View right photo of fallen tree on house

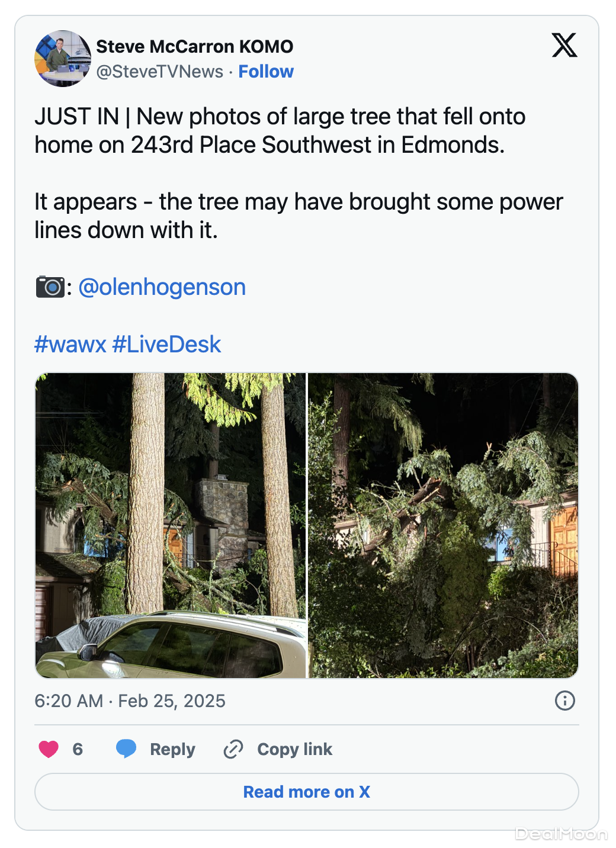tap(443, 525)
